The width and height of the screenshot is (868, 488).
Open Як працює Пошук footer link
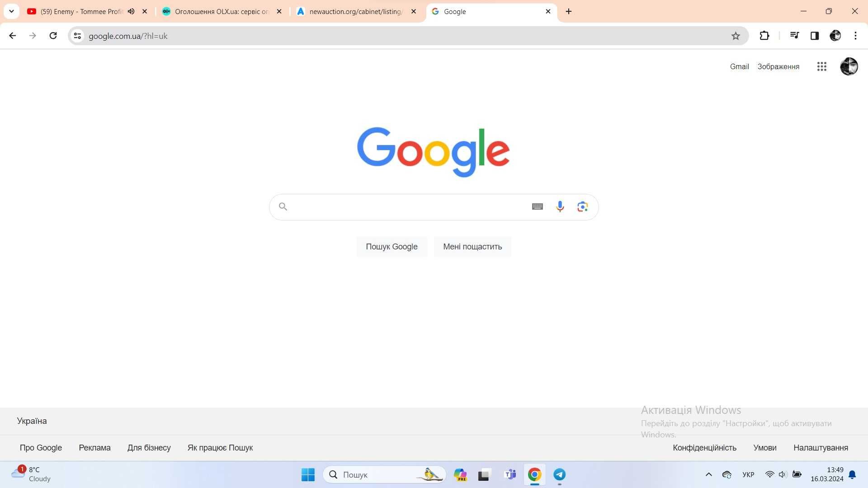(x=220, y=448)
